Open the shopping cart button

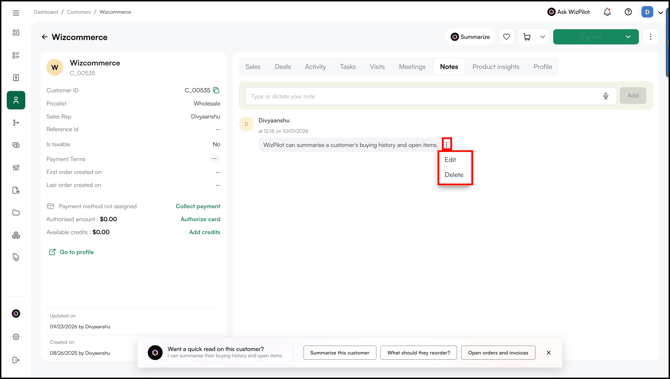[x=527, y=37]
